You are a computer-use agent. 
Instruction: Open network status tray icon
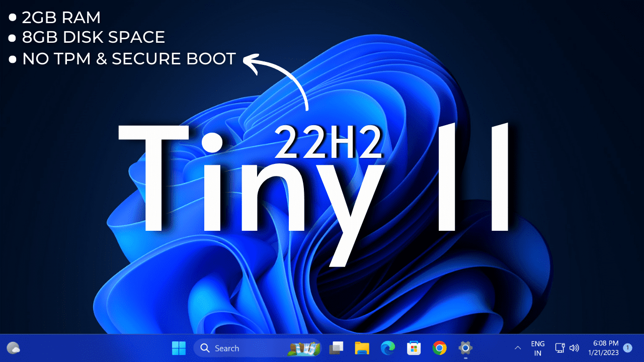pos(560,348)
